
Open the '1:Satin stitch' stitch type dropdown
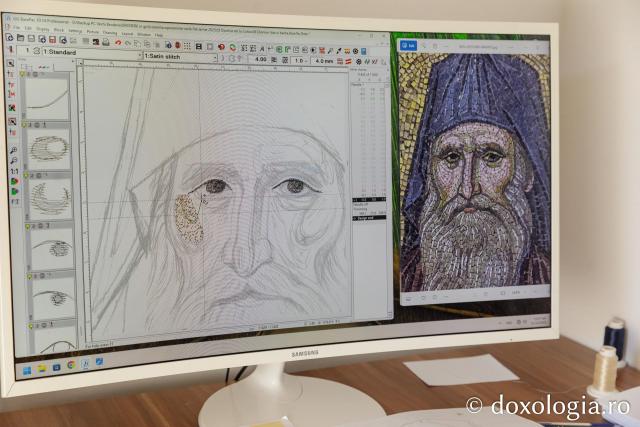(216, 57)
